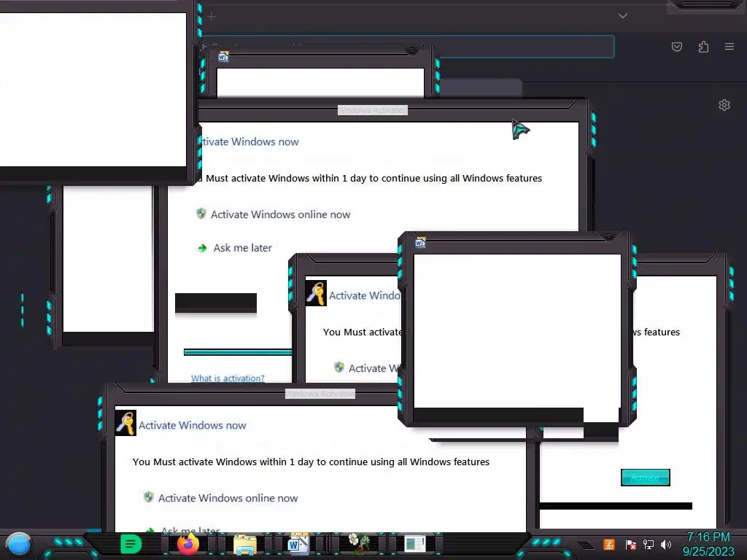
Task: Click the back dialog's Windows Activation title
Action: tap(373, 110)
